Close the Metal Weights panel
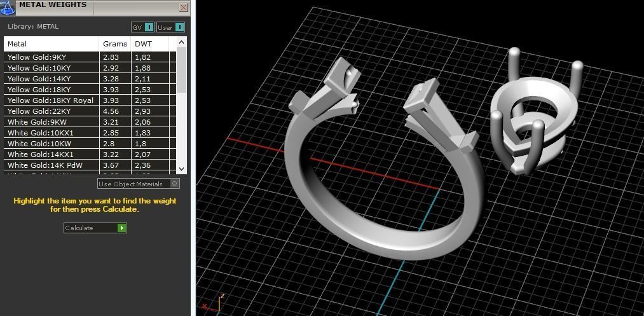 (184, 7)
